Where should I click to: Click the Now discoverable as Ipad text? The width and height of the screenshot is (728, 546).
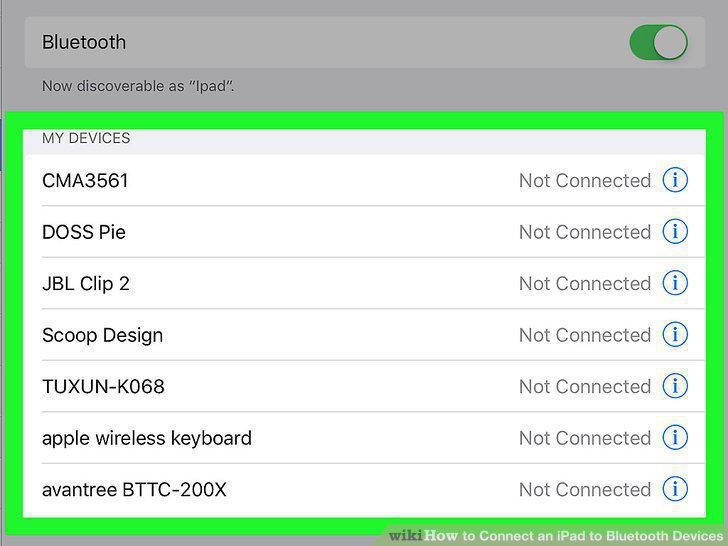(138, 86)
